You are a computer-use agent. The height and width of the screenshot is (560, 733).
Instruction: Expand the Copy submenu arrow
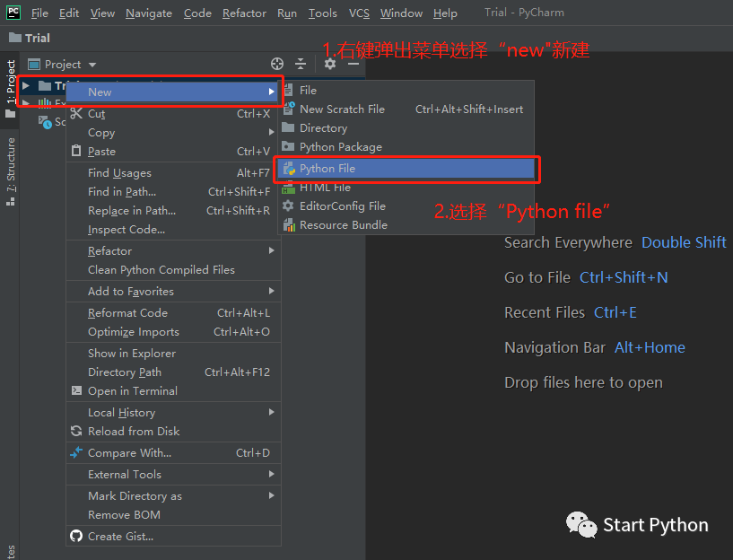tap(271, 132)
